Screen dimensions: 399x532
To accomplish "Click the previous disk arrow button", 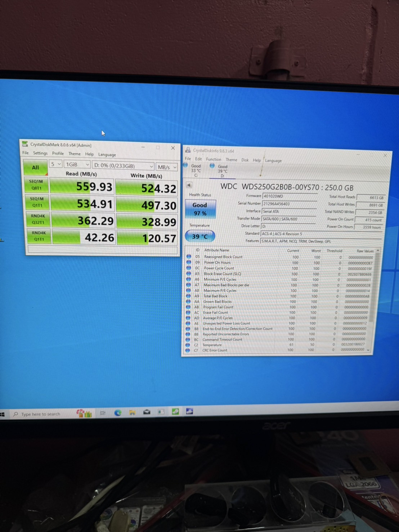I will [x=189, y=185].
